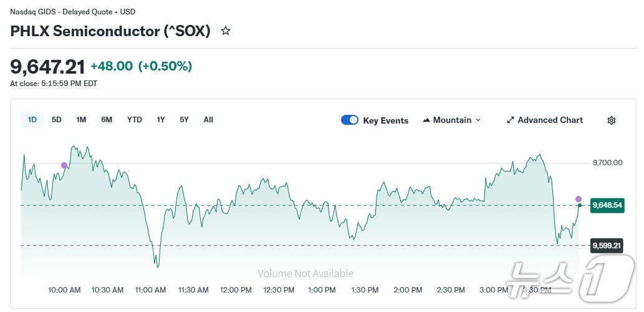Select the 1Y chart range

pos(161,120)
